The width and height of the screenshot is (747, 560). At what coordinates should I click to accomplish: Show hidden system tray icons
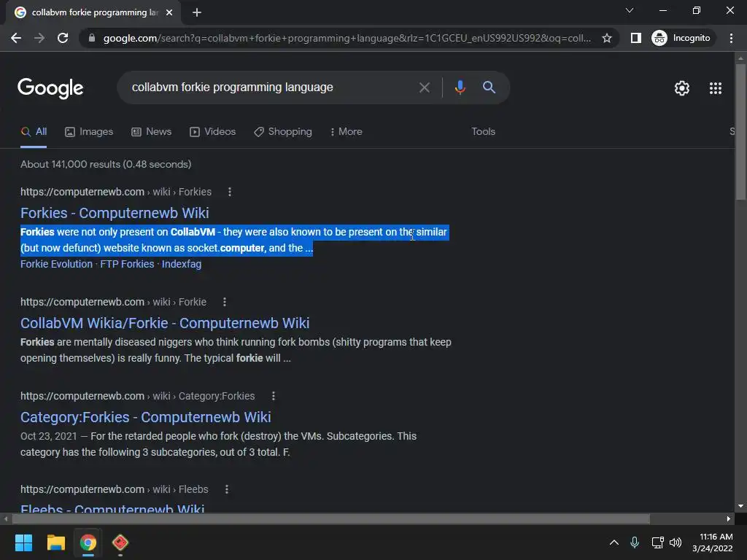(x=614, y=542)
